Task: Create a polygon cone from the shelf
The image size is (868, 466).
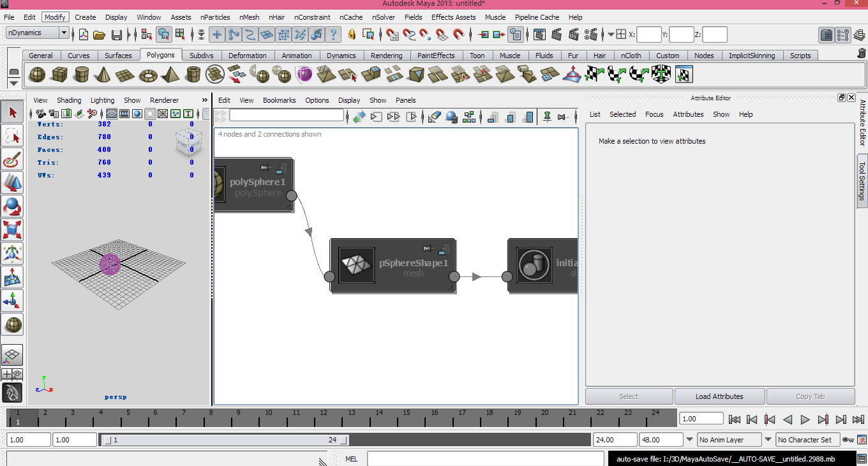Action: click(104, 75)
